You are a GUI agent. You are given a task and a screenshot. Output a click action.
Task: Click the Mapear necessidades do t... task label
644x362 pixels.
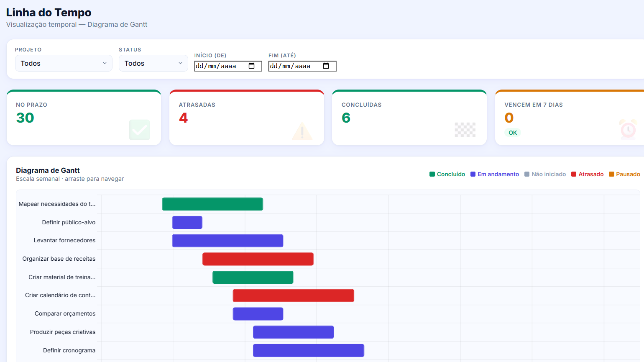coord(57,204)
